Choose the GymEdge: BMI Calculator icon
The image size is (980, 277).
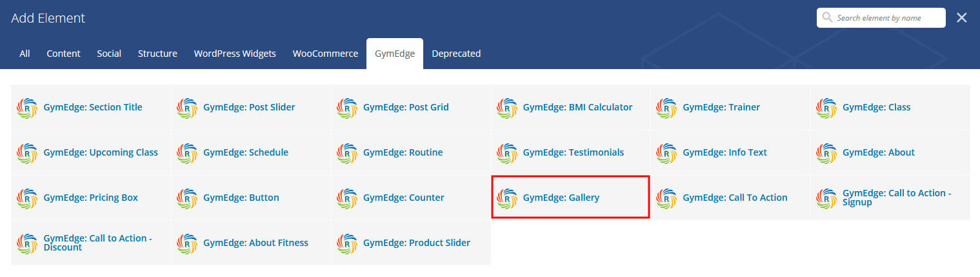click(507, 107)
